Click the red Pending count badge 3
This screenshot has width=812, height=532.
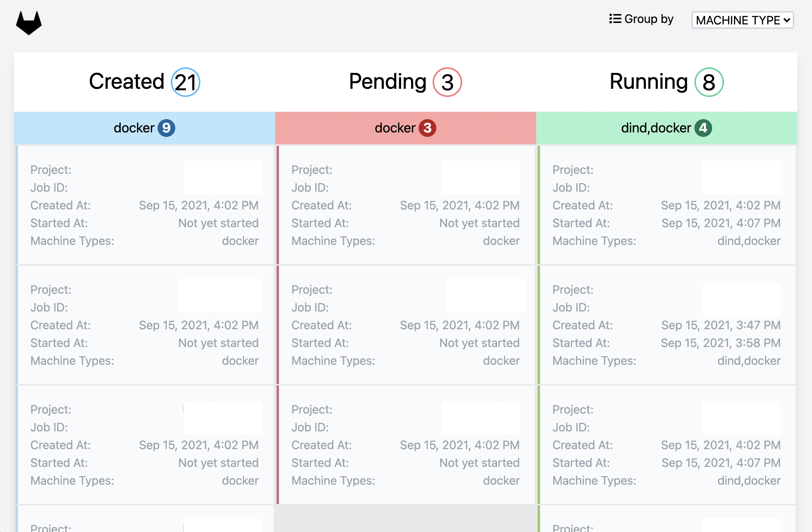coord(447,82)
